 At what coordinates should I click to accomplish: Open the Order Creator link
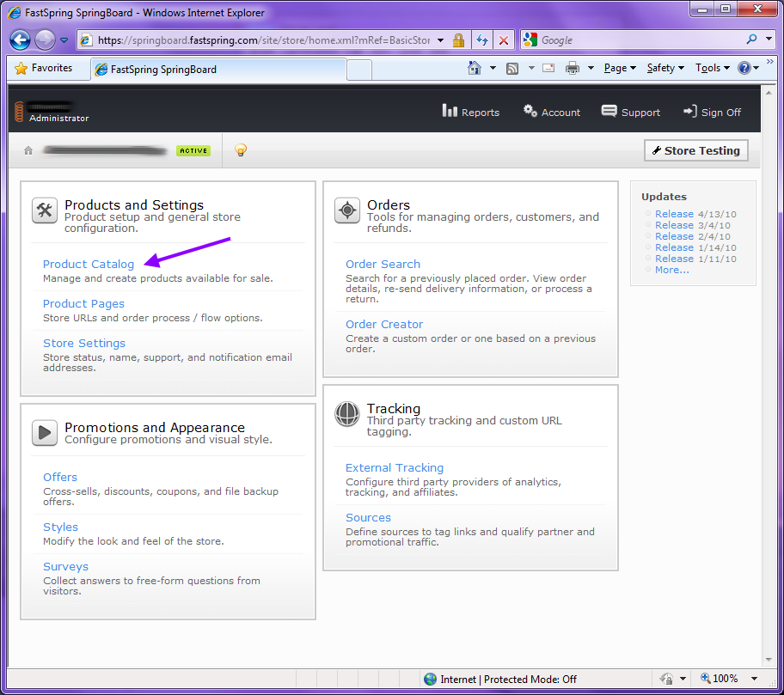click(384, 324)
